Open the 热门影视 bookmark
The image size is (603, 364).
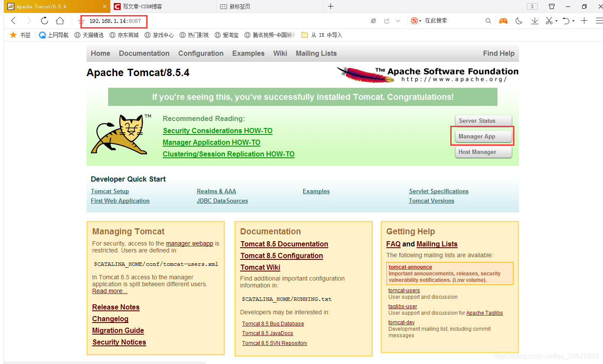tap(194, 35)
